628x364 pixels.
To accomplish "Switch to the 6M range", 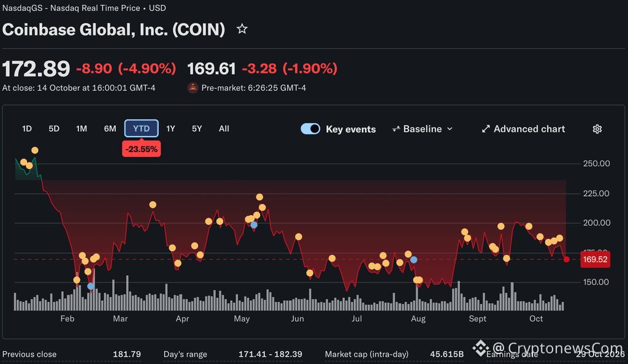I will pyautogui.click(x=110, y=129).
